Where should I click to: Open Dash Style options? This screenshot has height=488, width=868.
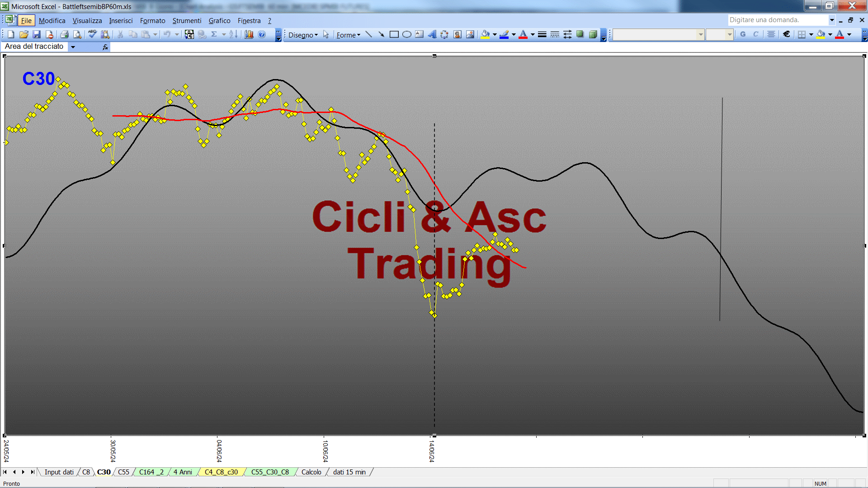555,34
